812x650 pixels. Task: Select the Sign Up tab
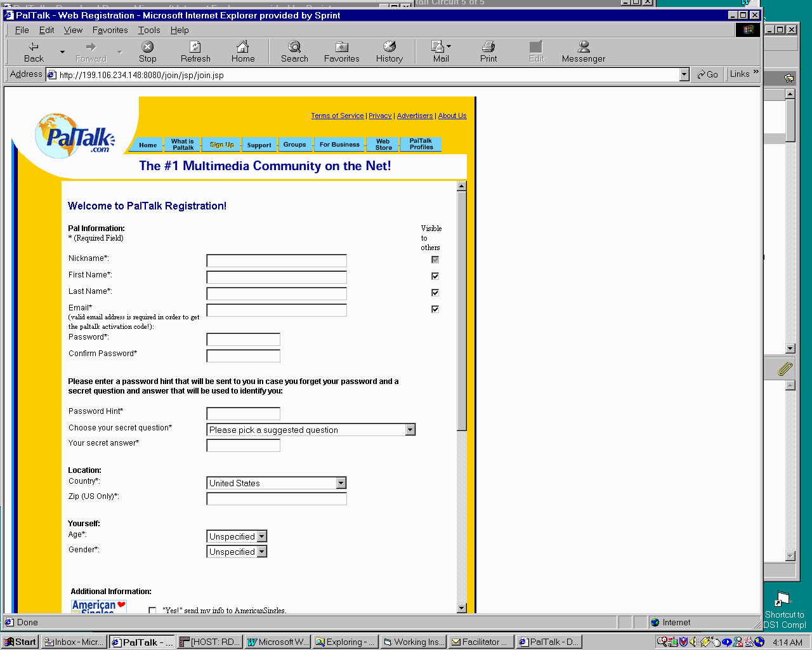(221, 145)
